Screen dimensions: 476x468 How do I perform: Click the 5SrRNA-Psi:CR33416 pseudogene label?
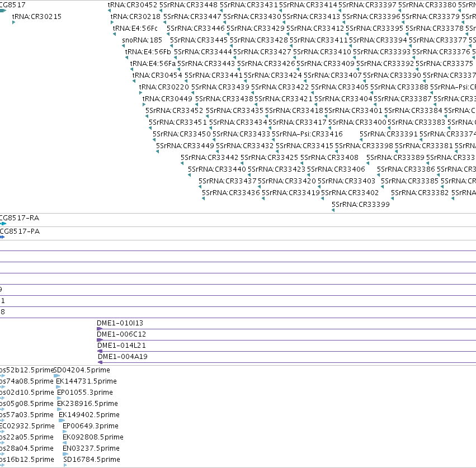(x=307, y=134)
